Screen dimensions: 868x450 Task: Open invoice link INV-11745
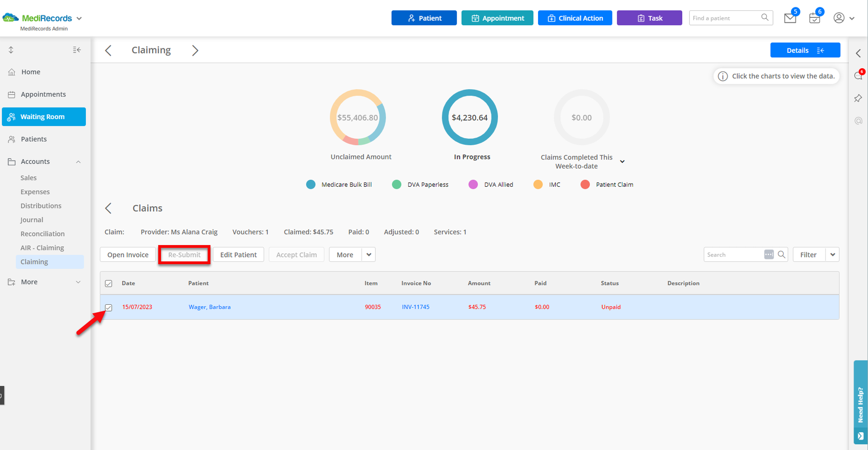point(415,307)
